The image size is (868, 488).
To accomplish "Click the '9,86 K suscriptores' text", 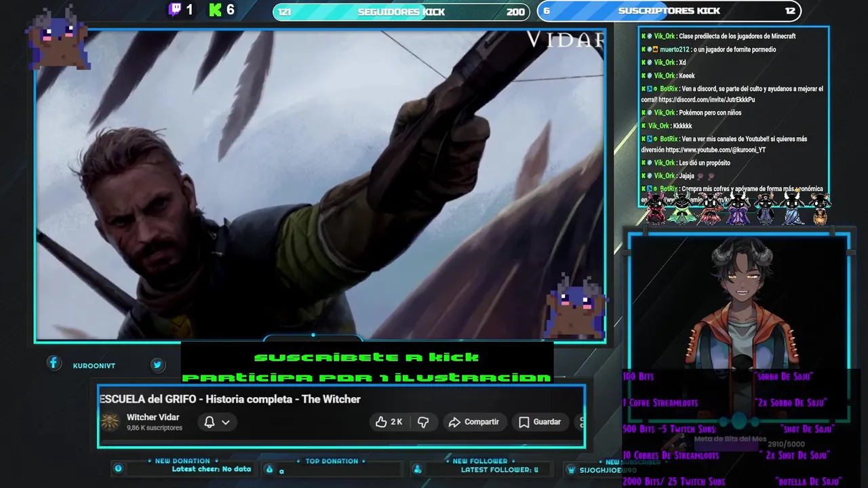I will 155,428.
